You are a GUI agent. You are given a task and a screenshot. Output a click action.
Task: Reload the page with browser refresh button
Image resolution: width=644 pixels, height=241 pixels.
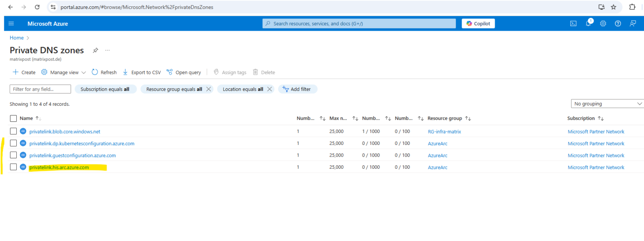tap(37, 7)
